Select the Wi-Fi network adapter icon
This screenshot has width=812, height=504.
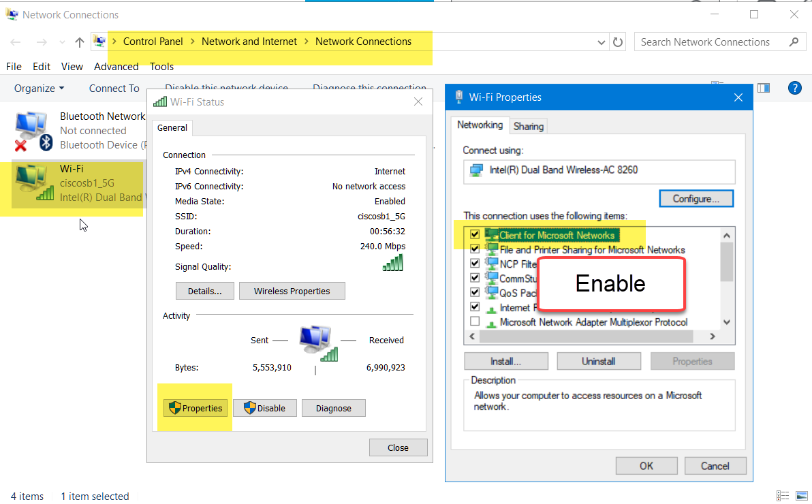[x=34, y=183]
